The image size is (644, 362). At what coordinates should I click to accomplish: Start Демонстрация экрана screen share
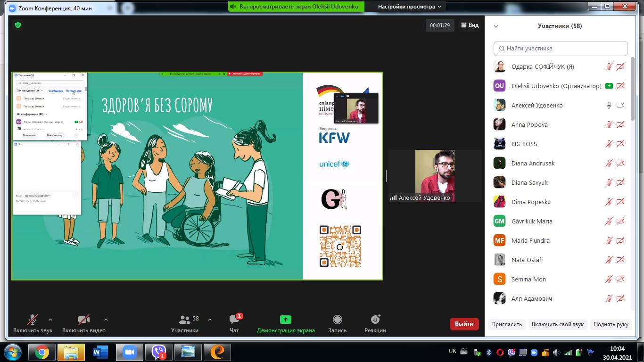286,323
